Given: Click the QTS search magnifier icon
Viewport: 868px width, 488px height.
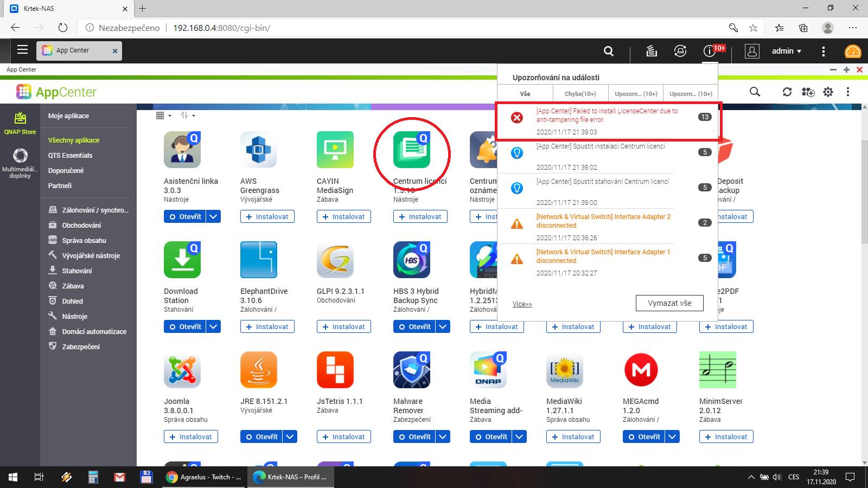Looking at the screenshot, I should pyautogui.click(x=609, y=51).
